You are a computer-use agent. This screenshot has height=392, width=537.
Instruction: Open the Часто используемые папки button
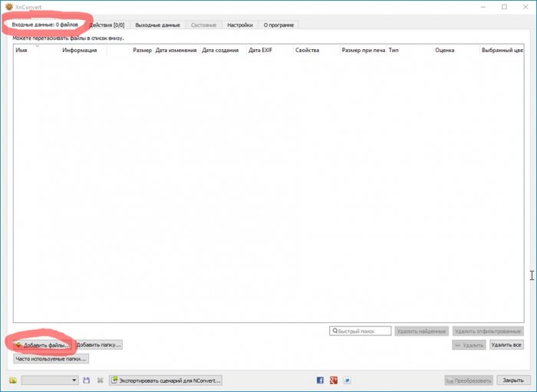click(x=51, y=358)
